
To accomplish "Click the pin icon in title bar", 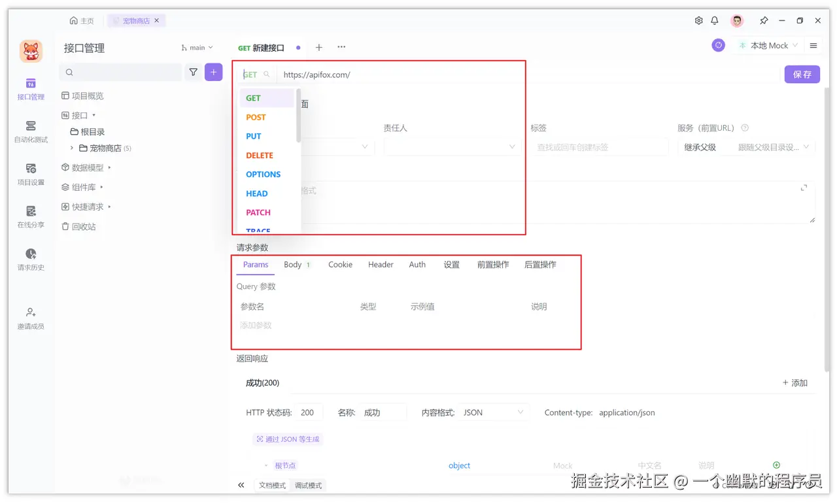I will [x=763, y=21].
